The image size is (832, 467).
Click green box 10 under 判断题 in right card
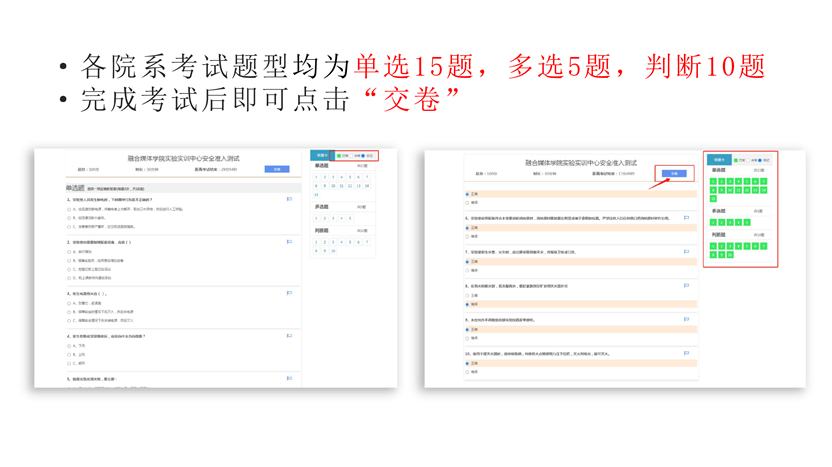(x=730, y=255)
